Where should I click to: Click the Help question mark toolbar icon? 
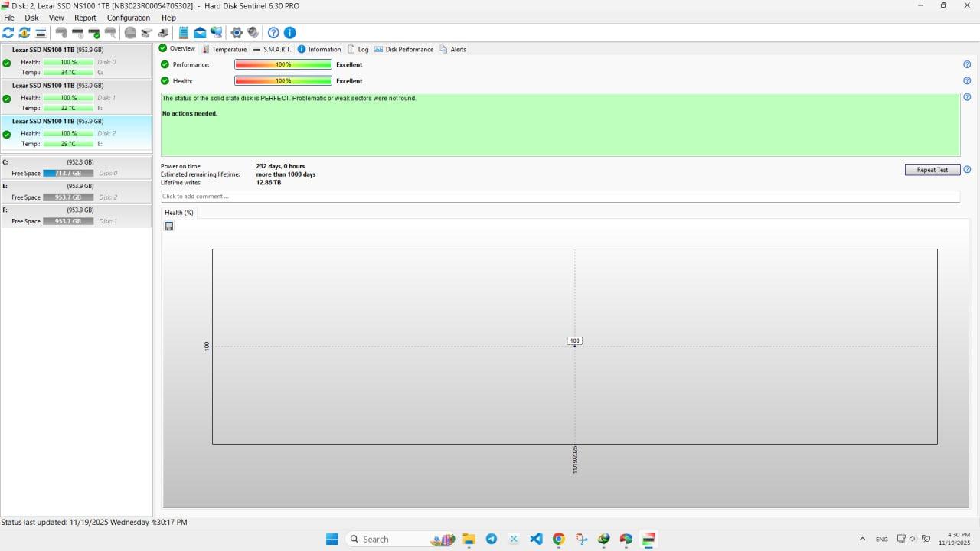click(x=273, y=33)
